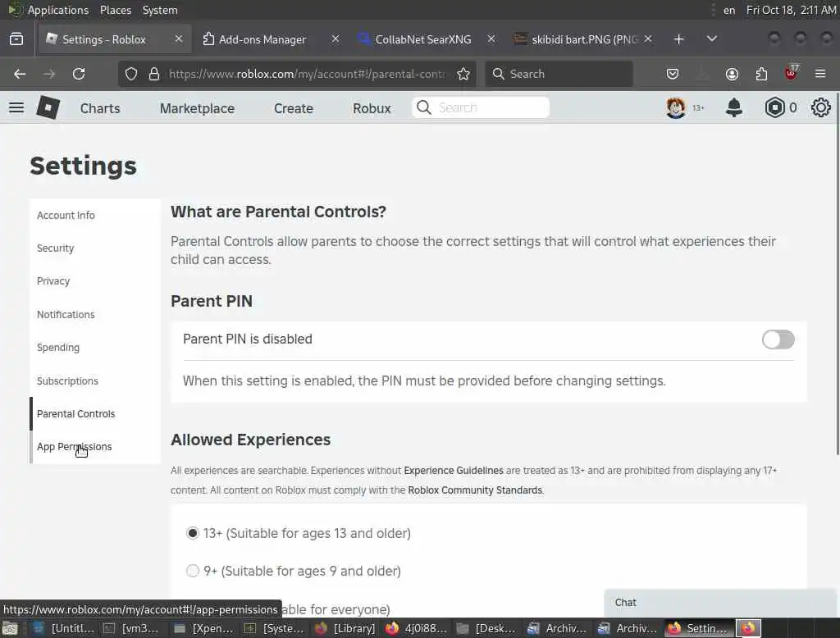Switch to CollabNet SearXNG tab
The height and width of the screenshot is (638, 840).
pyautogui.click(x=422, y=39)
